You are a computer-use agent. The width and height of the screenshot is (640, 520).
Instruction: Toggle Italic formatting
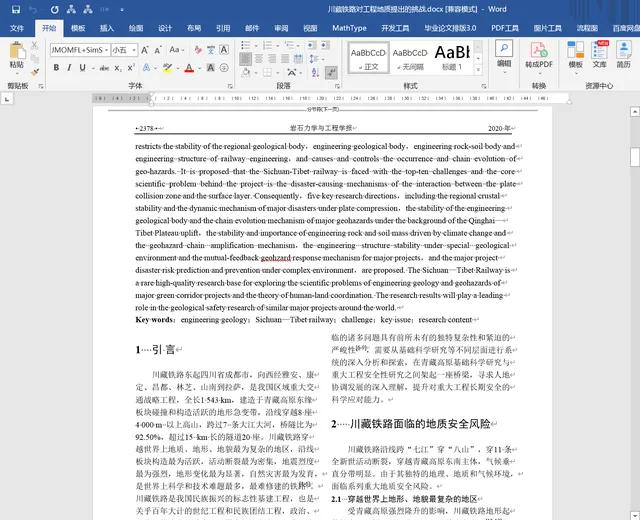point(69,68)
